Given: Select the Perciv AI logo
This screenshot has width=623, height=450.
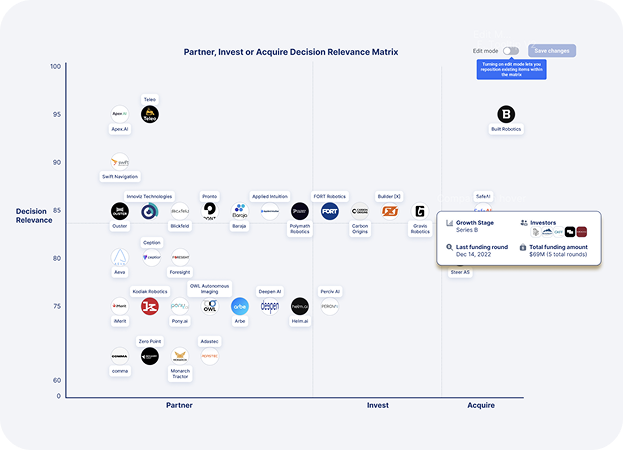Looking at the screenshot, I should tap(330, 306).
